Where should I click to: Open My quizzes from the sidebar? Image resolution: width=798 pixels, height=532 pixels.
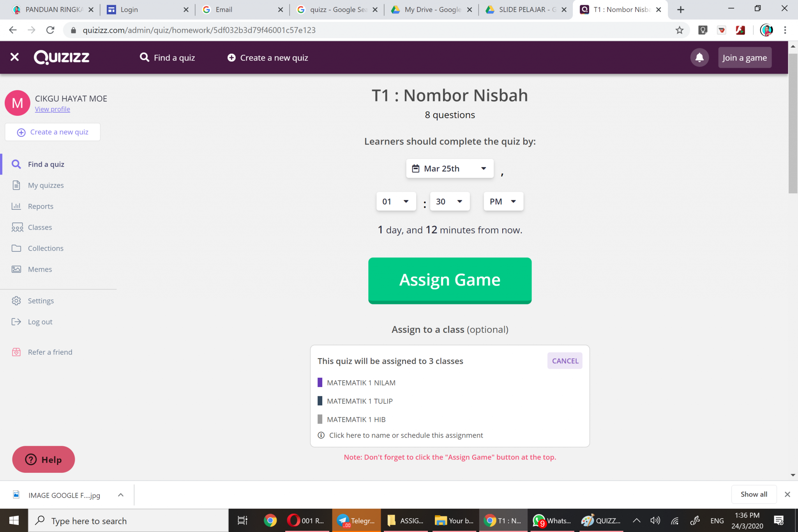point(46,185)
